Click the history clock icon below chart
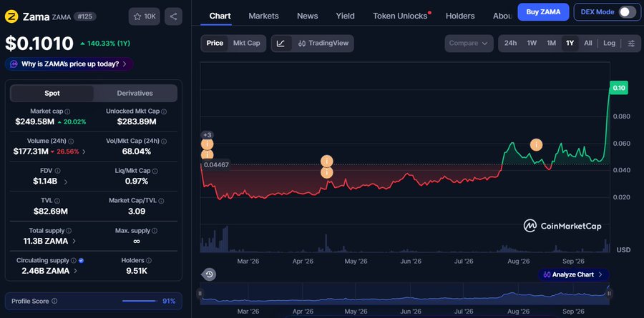 [210, 274]
